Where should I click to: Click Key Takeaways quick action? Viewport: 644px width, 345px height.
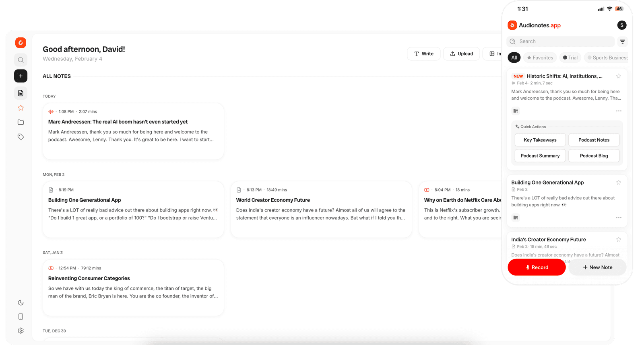pyautogui.click(x=540, y=140)
